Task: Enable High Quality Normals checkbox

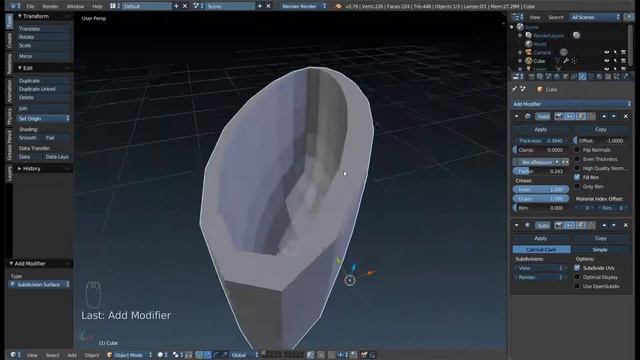Action: click(x=577, y=168)
